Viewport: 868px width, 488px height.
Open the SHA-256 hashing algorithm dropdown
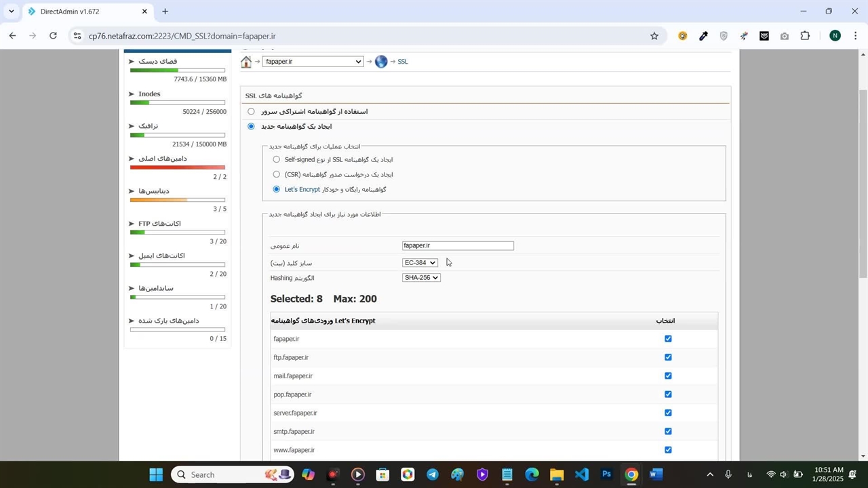421,278
